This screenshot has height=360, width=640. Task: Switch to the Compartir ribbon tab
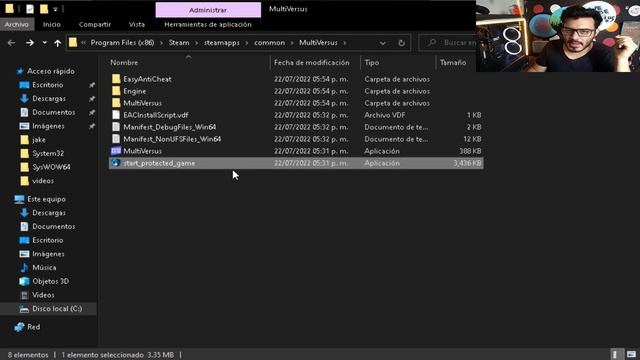(95, 24)
